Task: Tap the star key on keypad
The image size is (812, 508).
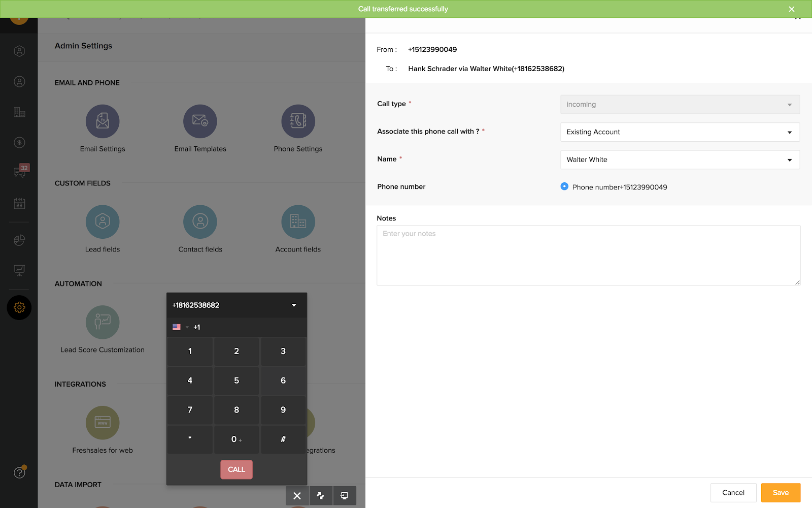Action: click(190, 439)
